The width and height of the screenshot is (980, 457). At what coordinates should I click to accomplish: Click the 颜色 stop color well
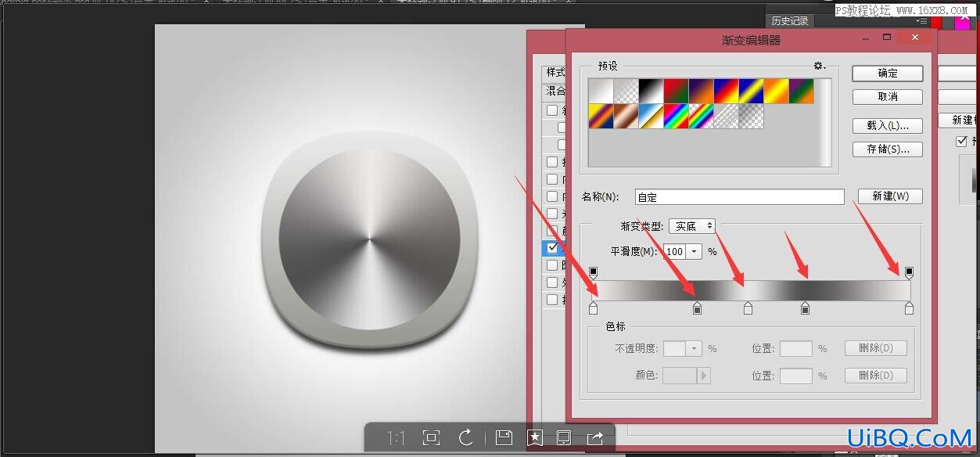click(x=680, y=376)
